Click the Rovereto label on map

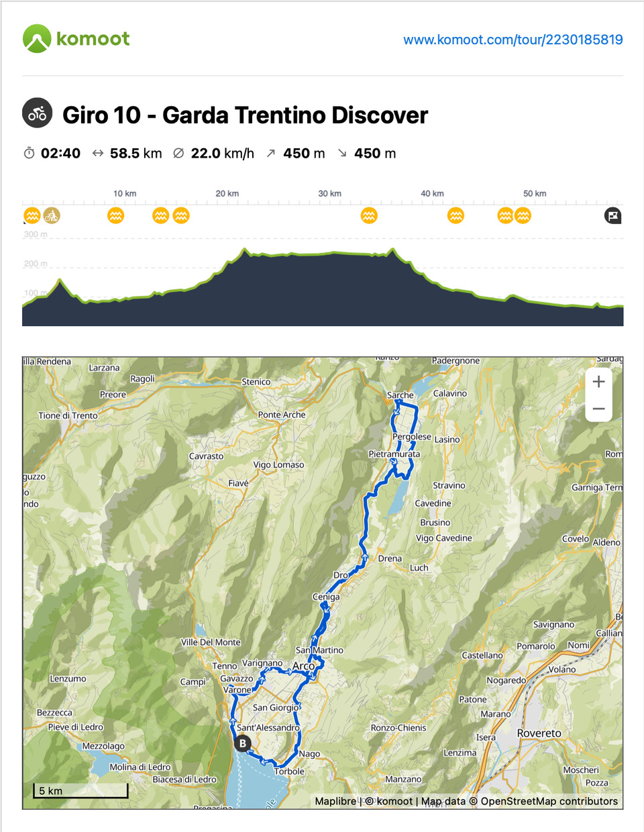(x=539, y=733)
